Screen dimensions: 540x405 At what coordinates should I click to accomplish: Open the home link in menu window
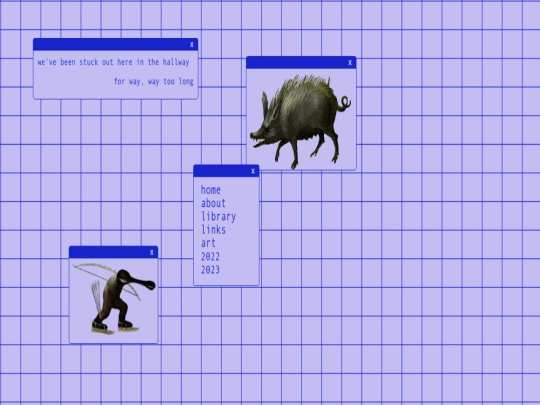[211, 190]
